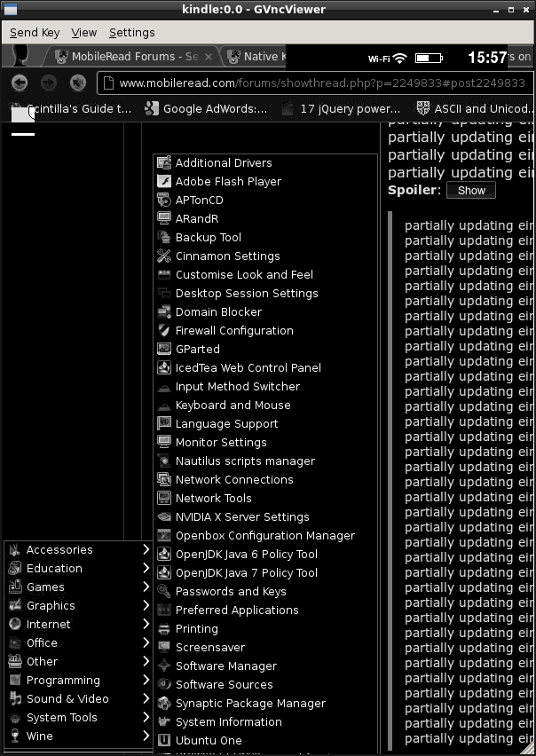Click the browser forward arrow button

click(x=49, y=83)
